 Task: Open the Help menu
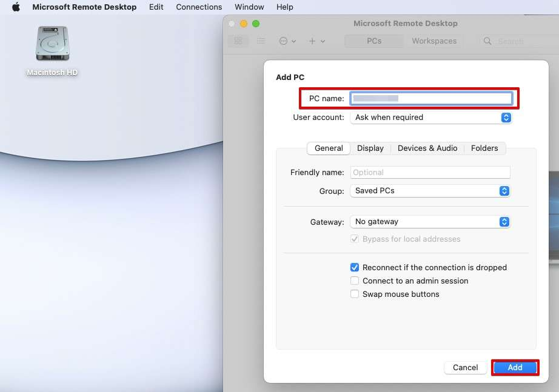coord(285,7)
